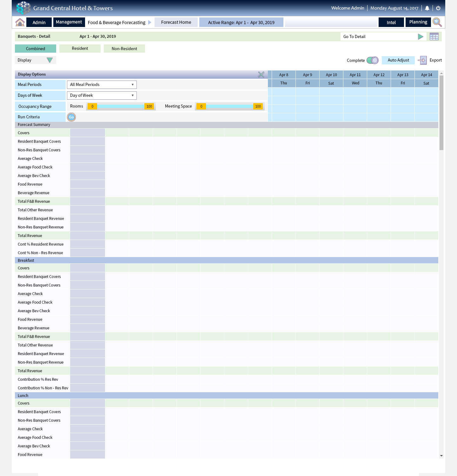Image resolution: width=457 pixels, height=476 pixels.
Task: Expand the Display dropdown arrow
Action: point(50,60)
